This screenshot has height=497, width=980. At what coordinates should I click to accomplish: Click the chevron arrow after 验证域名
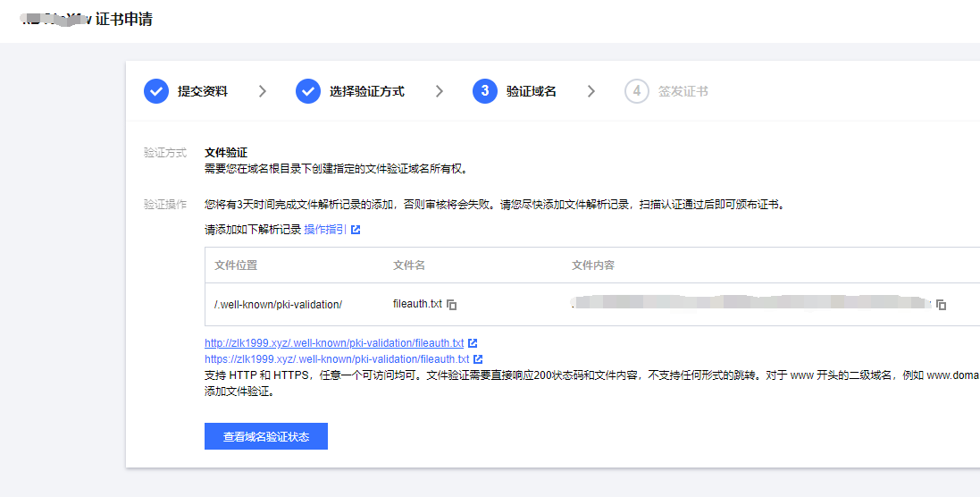tap(591, 91)
